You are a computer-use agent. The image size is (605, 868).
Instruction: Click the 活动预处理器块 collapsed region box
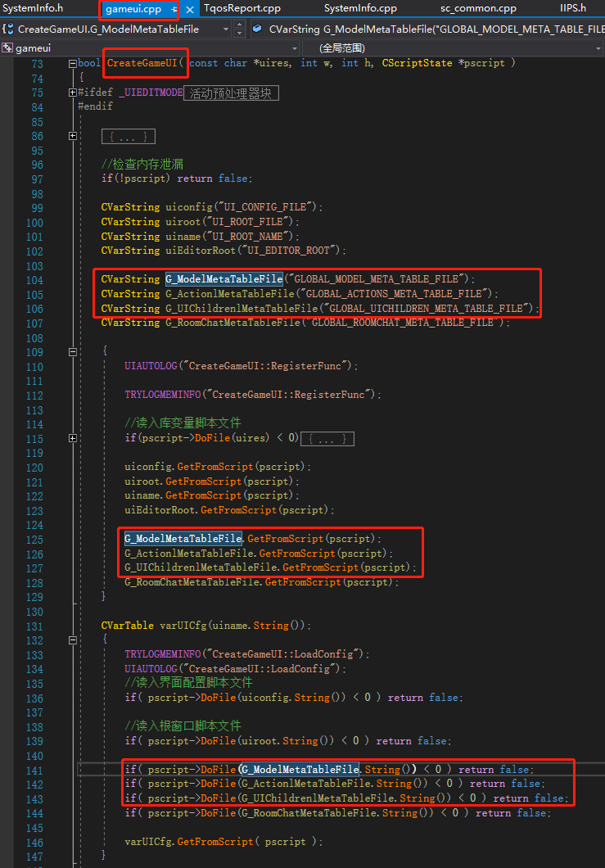pyautogui.click(x=231, y=93)
